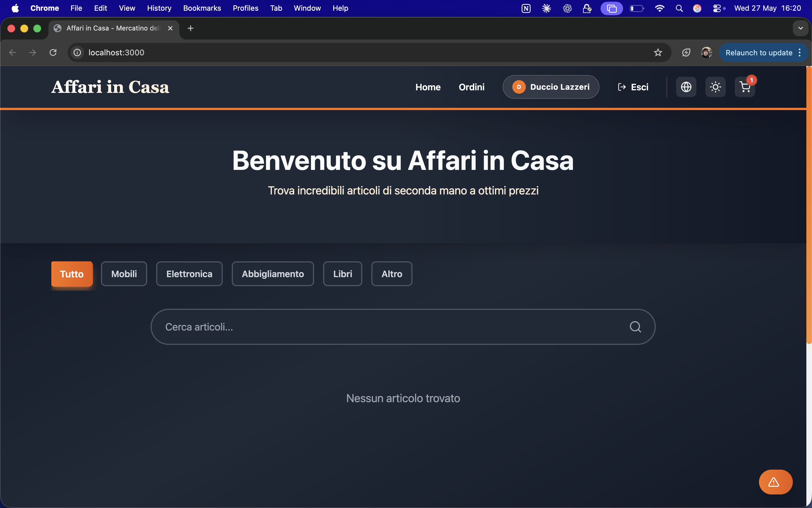The height and width of the screenshot is (508, 812).
Task: Click the page vertical scrollbar
Action: click(809, 205)
